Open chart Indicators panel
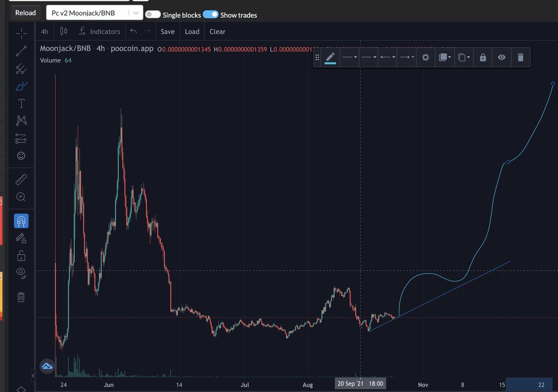 (x=99, y=31)
